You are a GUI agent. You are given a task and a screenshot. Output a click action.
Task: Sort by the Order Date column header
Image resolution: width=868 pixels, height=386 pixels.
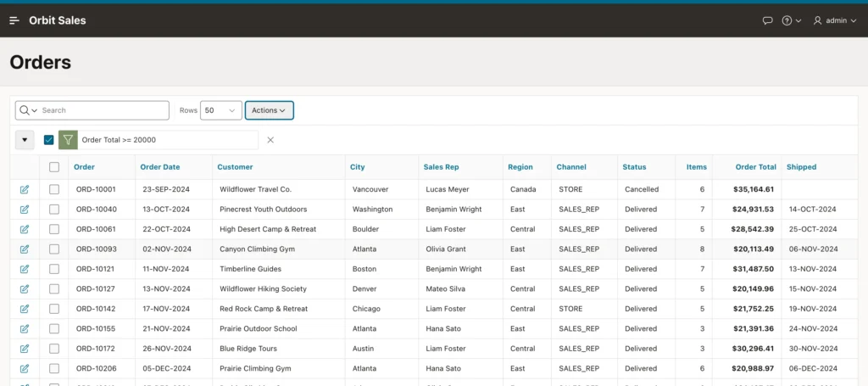click(x=160, y=166)
